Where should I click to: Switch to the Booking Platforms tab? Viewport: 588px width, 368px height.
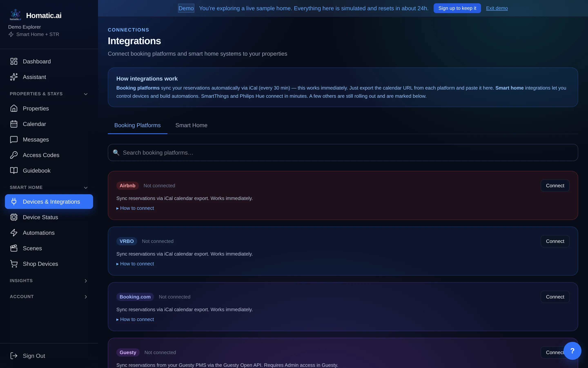[138, 125]
